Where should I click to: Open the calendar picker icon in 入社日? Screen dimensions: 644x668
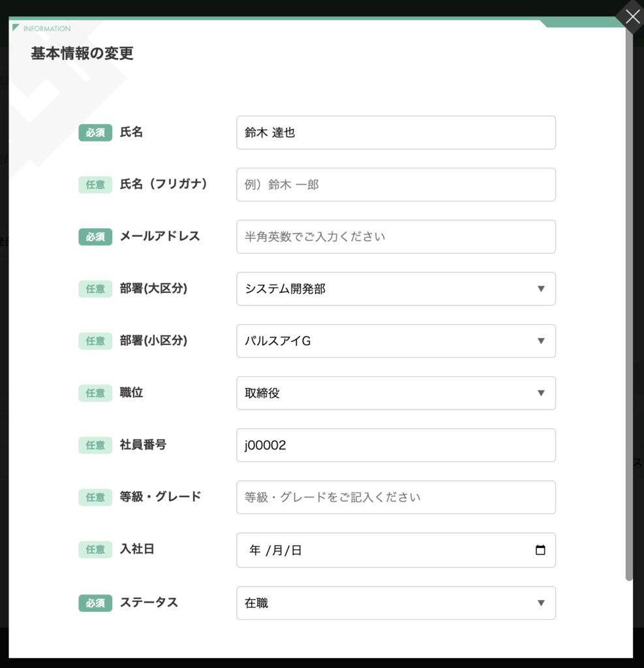click(540, 550)
